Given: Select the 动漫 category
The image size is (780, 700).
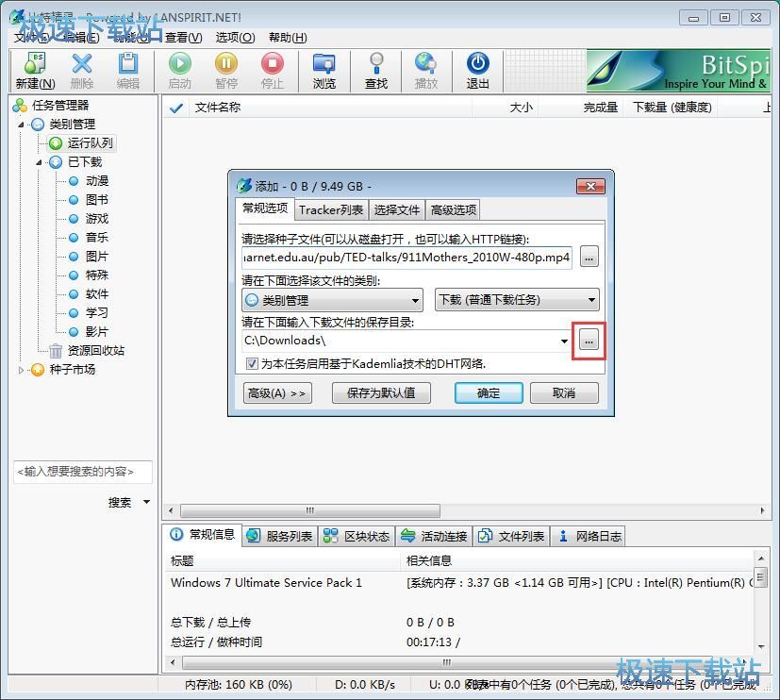Looking at the screenshot, I should coord(89,180).
